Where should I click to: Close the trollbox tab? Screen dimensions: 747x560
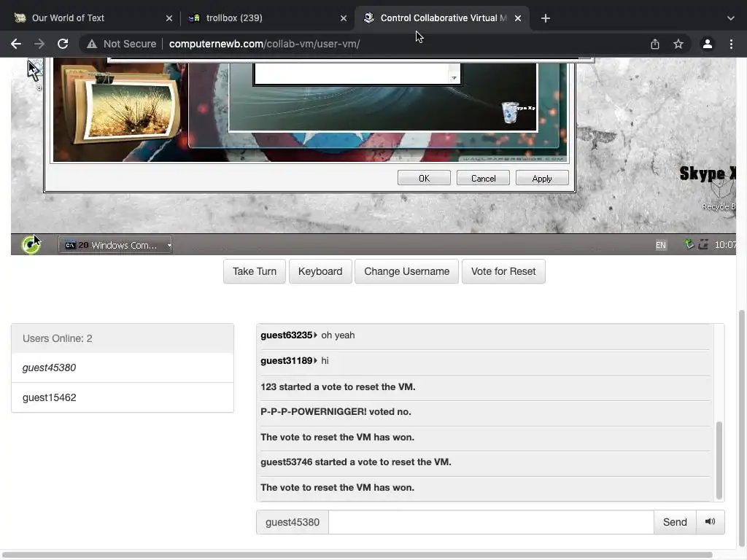pos(344,18)
